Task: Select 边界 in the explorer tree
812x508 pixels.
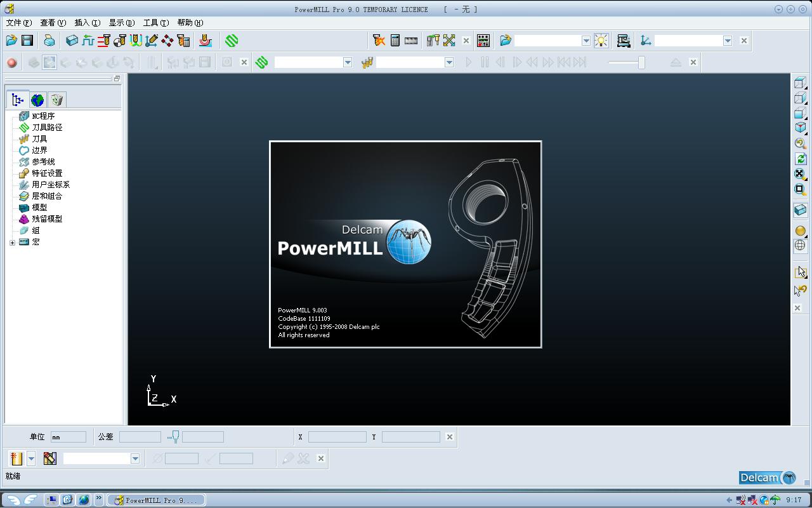Action: click(39, 150)
